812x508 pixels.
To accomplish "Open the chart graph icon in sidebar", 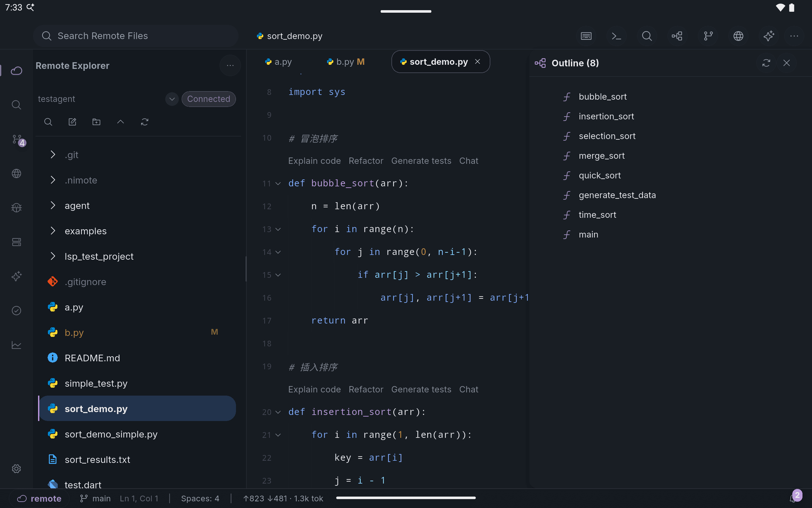I will [16, 345].
